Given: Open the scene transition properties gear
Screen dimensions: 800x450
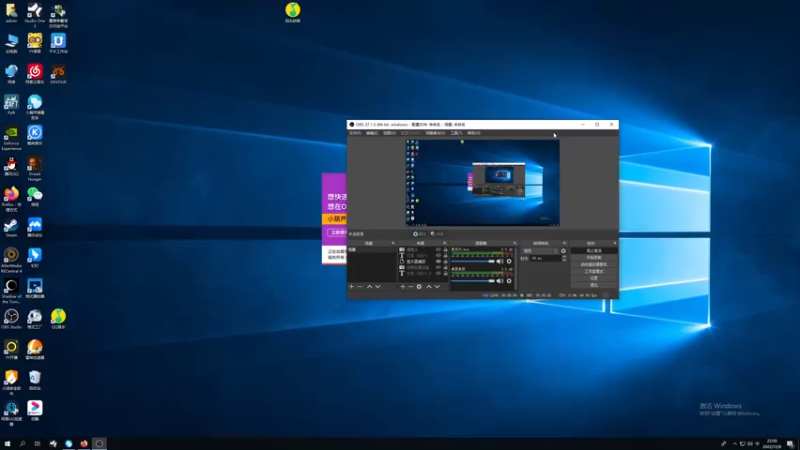Looking at the screenshot, I should coord(563,251).
